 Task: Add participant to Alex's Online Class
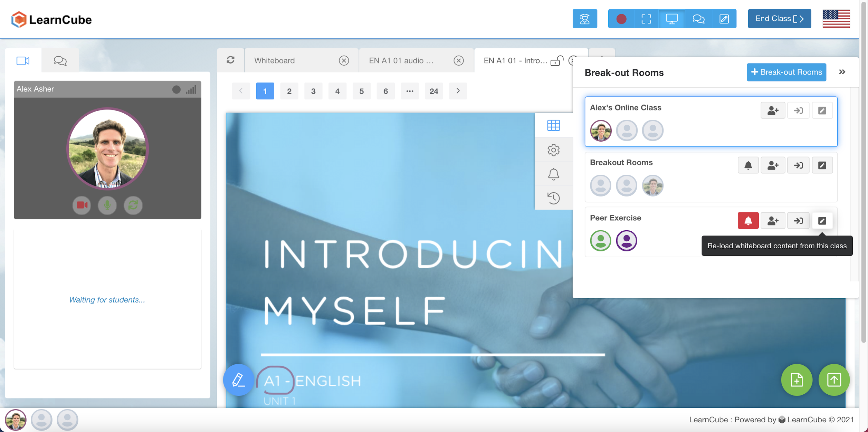(773, 111)
